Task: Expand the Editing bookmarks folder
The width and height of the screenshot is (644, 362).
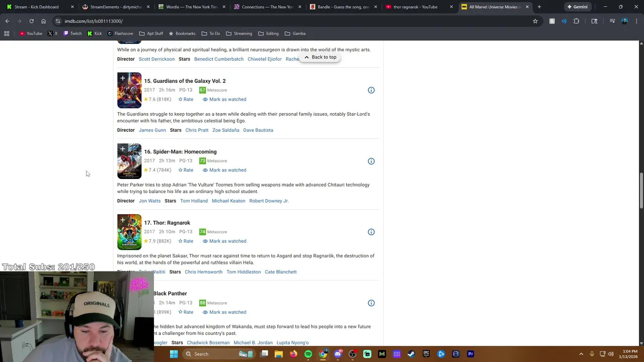Action: [x=268, y=34]
